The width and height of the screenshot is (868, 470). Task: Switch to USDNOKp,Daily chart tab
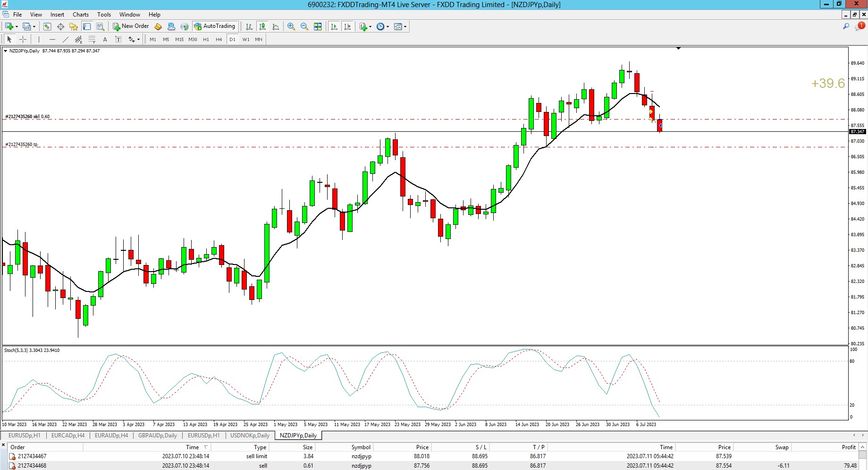[x=250, y=436]
